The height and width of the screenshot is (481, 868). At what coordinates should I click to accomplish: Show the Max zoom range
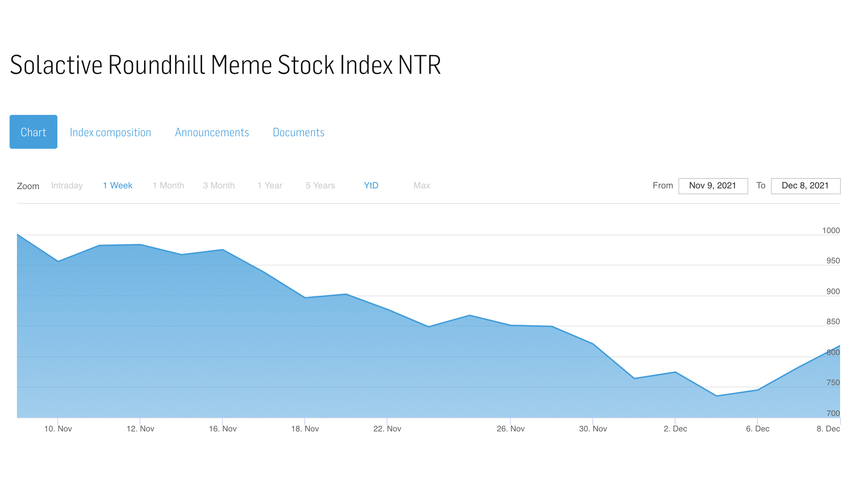[422, 185]
